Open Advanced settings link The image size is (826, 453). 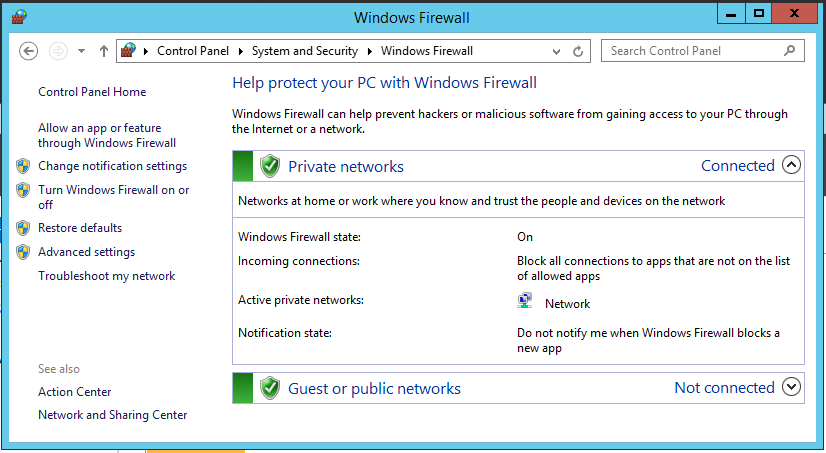point(86,252)
